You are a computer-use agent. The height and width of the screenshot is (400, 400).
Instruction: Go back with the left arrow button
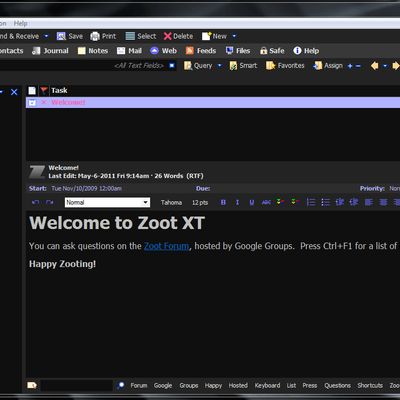coord(375,66)
